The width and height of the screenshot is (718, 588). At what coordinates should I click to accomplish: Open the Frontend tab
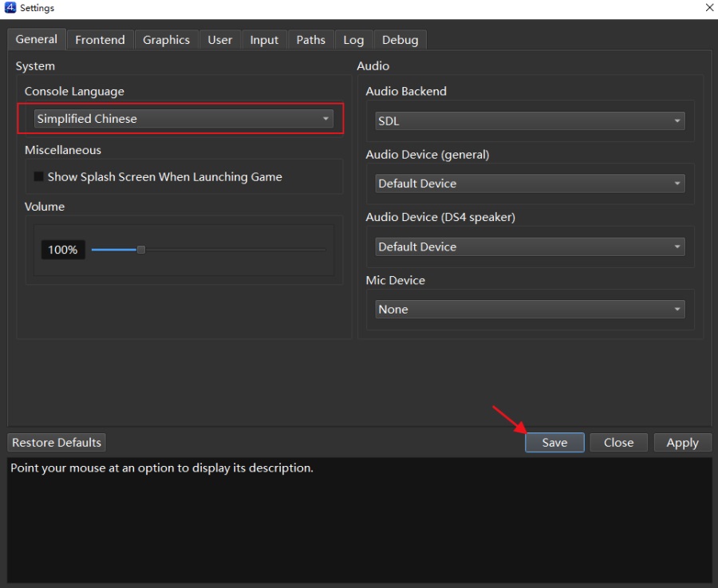pos(100,40)
